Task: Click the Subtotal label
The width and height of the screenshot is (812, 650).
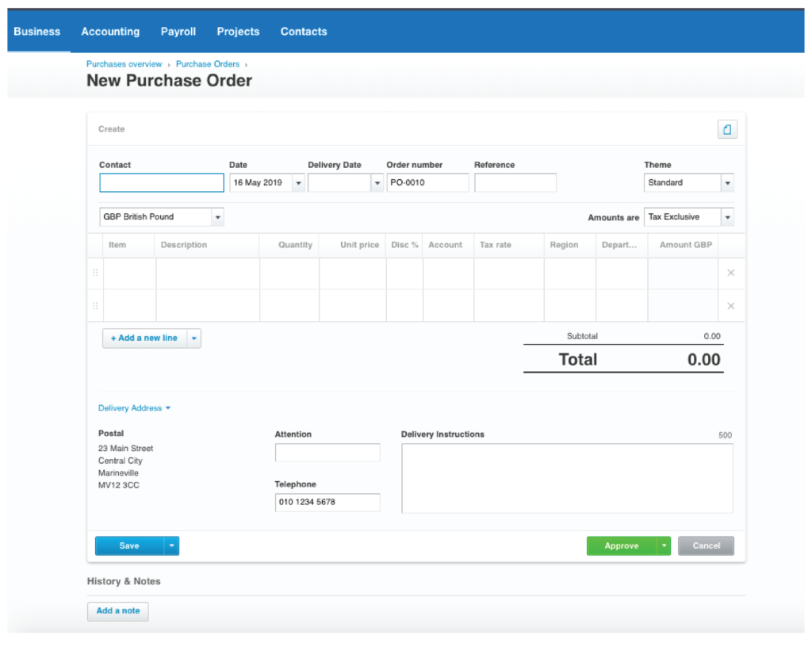Action: click(582, 336)
